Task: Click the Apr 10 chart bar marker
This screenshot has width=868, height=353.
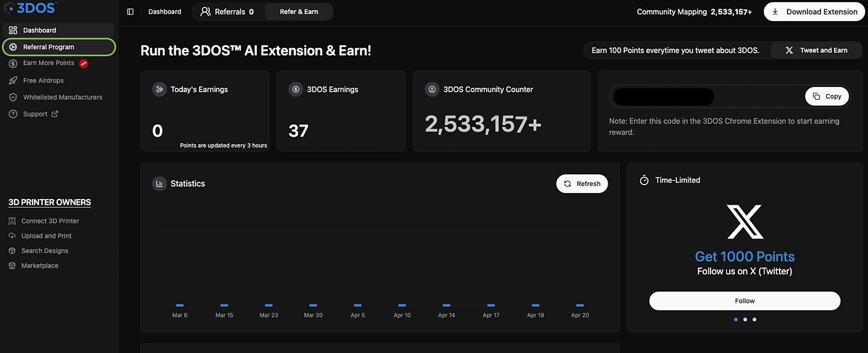Action: click(x=402, y=305)
